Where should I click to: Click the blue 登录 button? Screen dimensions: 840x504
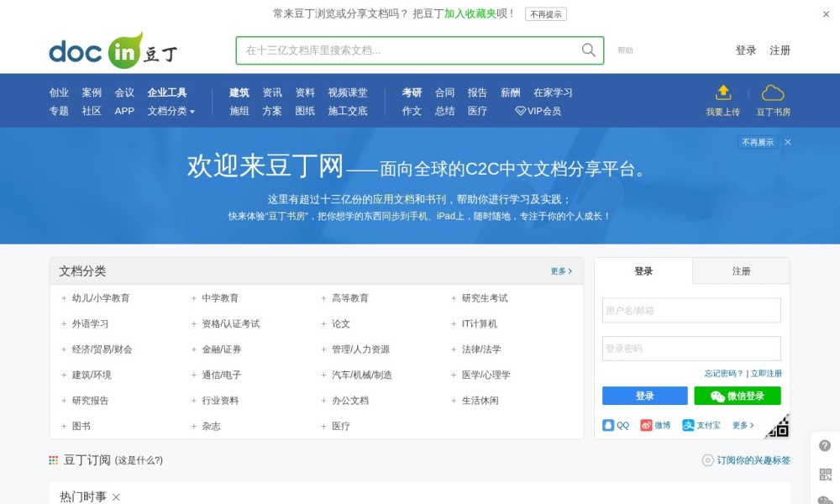point(644,396)
